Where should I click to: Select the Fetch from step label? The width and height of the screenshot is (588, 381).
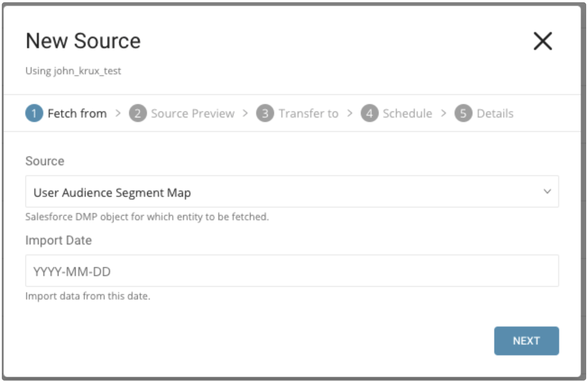(x=77, y=113)
